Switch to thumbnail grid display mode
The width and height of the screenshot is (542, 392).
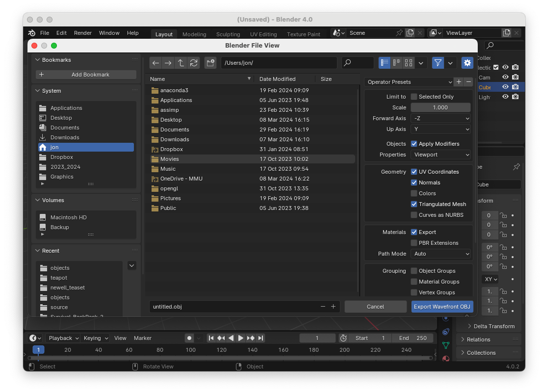coord(409,63)
